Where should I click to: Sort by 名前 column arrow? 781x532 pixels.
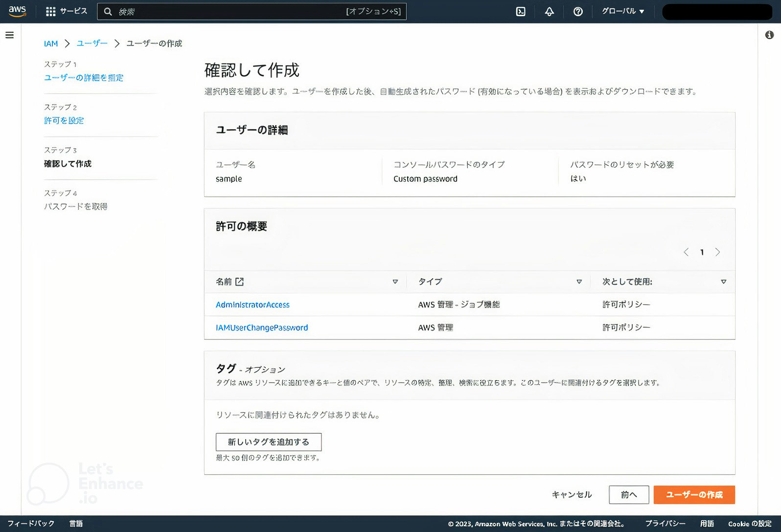pos(395,282)
